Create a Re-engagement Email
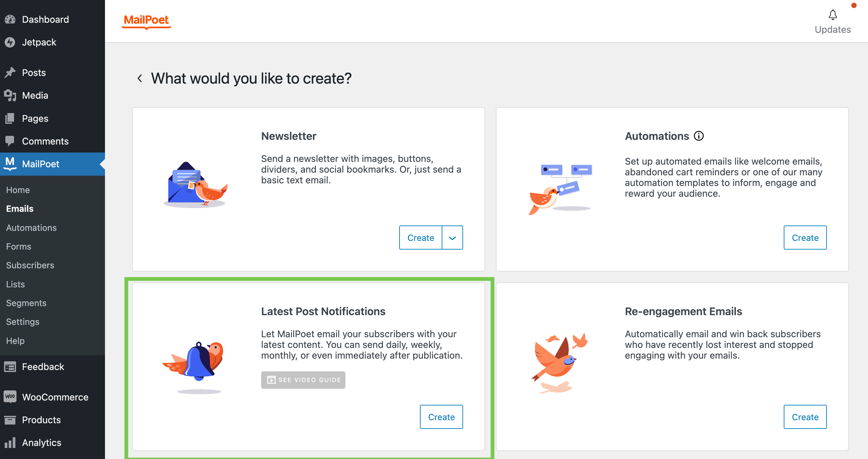The height and width of the screenshot is (459, 868). (x=805, y=417)
